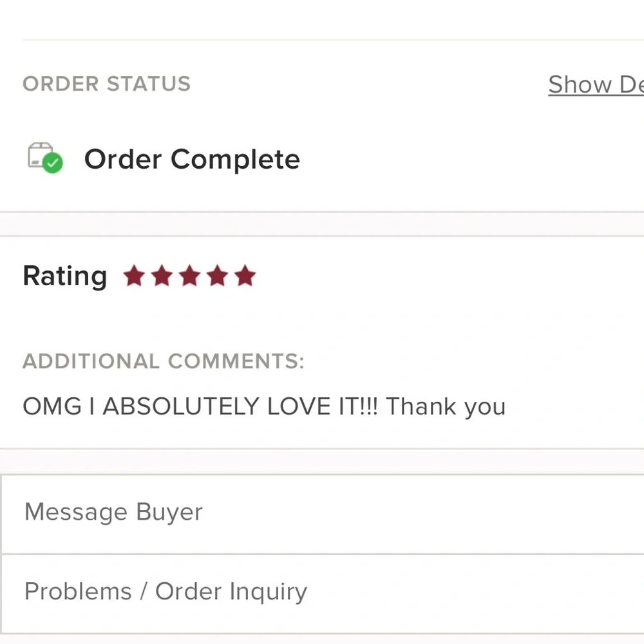Screen dimensions: 644x644
Task: Click the word "Buyer" in message row
Action: [169, 513]
